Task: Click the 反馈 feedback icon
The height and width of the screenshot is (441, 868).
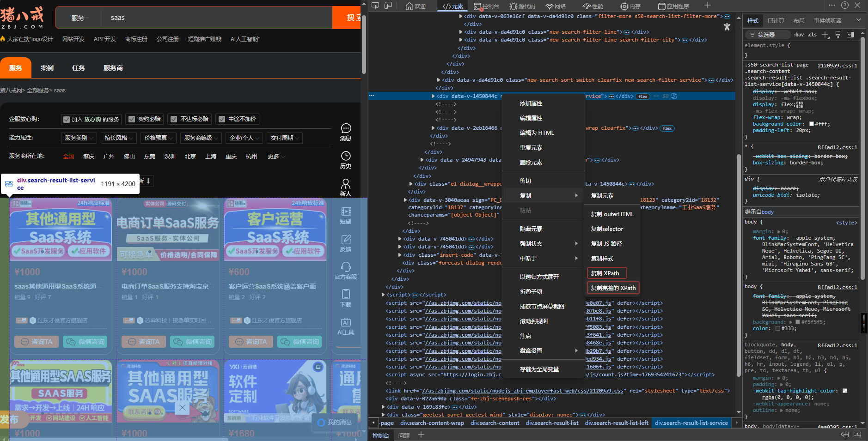Action: (x=346, y=239)
